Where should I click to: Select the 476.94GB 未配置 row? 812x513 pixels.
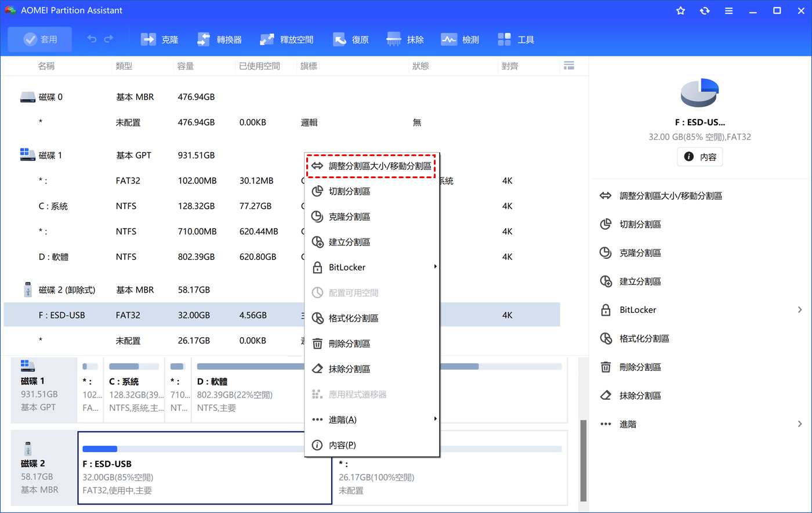(x=282, y=122)
